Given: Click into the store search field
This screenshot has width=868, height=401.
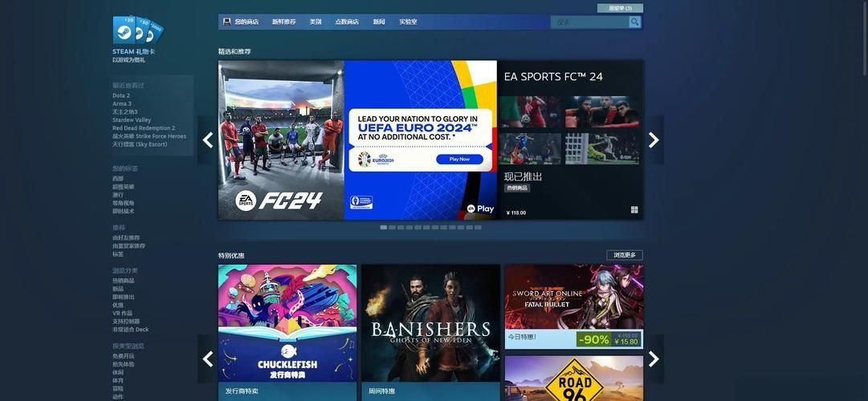Looking at the screenshot, I should [590, 22].
